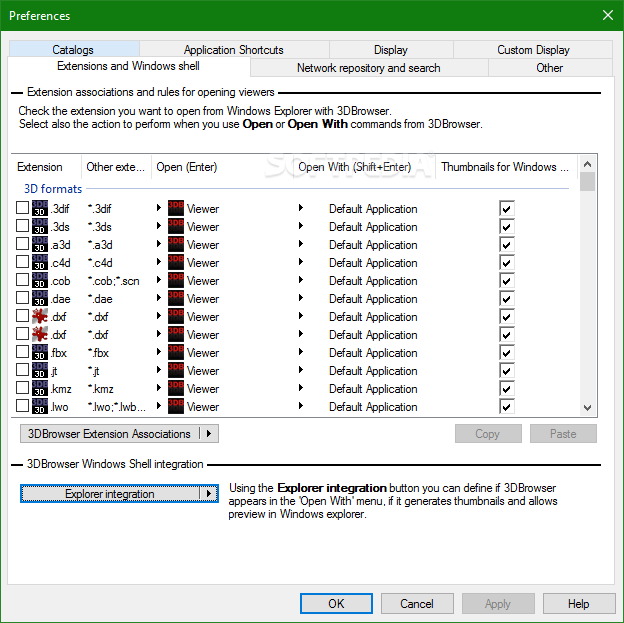
Task: Click the 3D file icon for .kmz
Action: click(40, 388)
